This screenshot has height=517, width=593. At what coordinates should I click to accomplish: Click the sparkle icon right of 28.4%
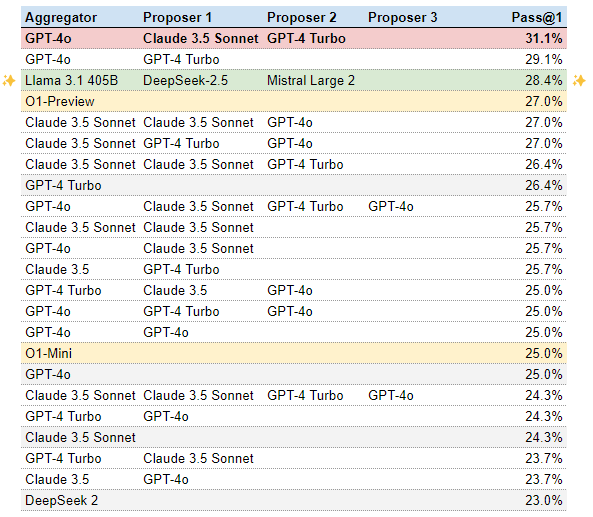579,81
